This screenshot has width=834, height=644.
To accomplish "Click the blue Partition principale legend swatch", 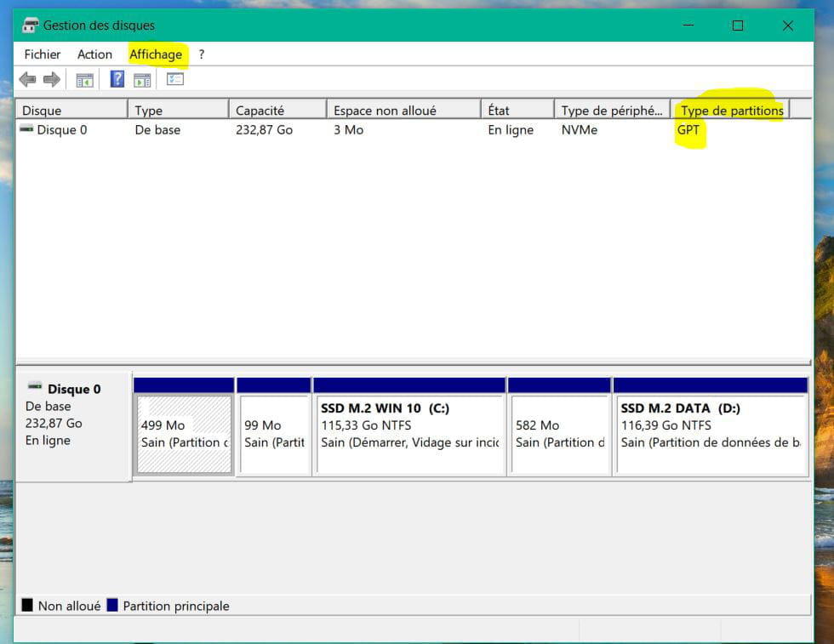I will (112, 606).
